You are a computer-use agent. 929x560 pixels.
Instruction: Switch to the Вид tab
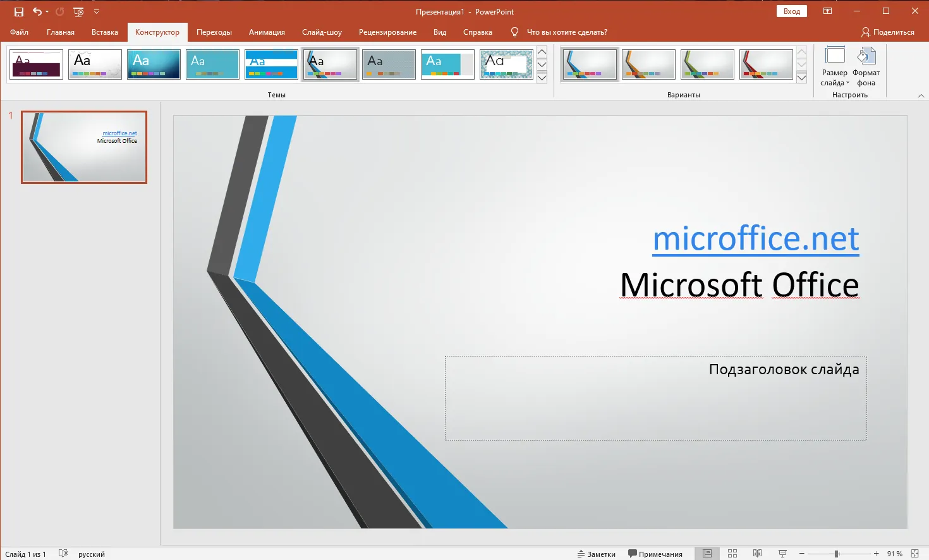point(440,32)
